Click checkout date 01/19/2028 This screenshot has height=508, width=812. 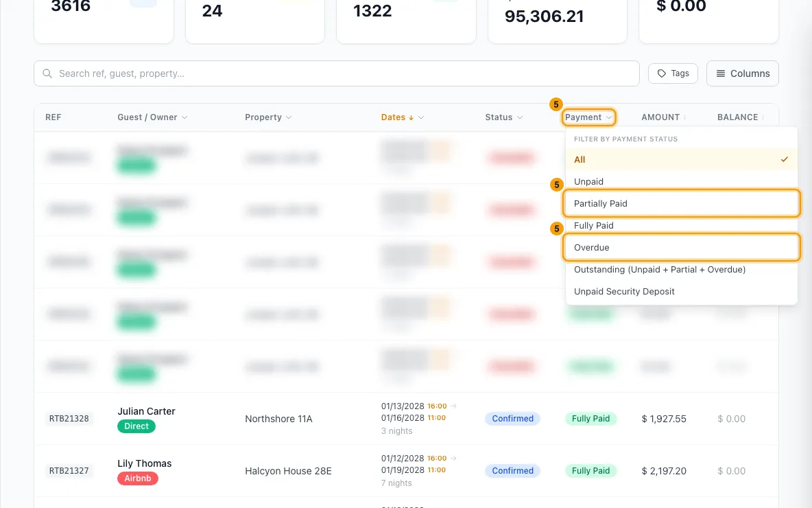pyautogui.click(x=403, y=470)
